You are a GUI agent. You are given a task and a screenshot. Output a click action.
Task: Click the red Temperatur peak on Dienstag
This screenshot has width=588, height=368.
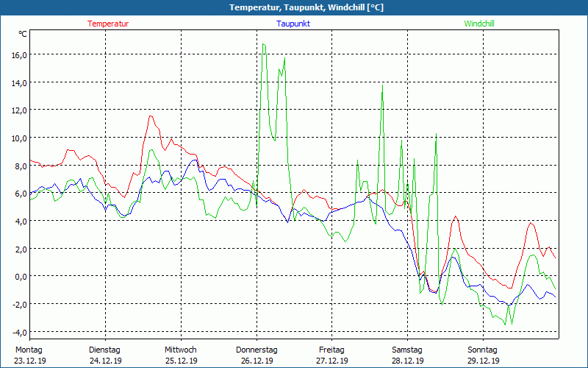click(151, 116)
